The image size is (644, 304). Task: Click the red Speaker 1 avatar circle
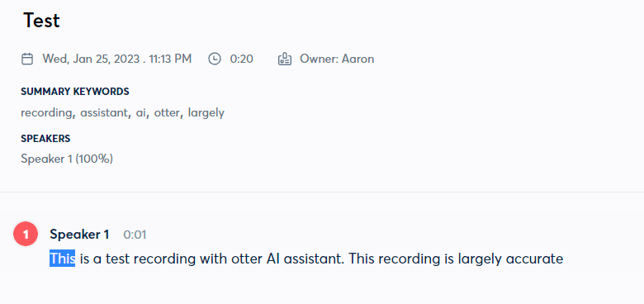(26, 235)
